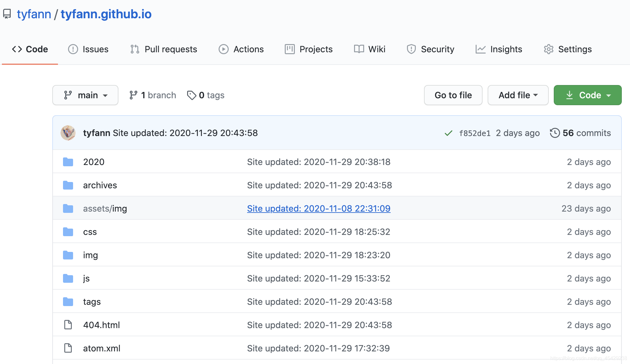
Task: View the 1 branch link
Action: click(x=152, y=95)
